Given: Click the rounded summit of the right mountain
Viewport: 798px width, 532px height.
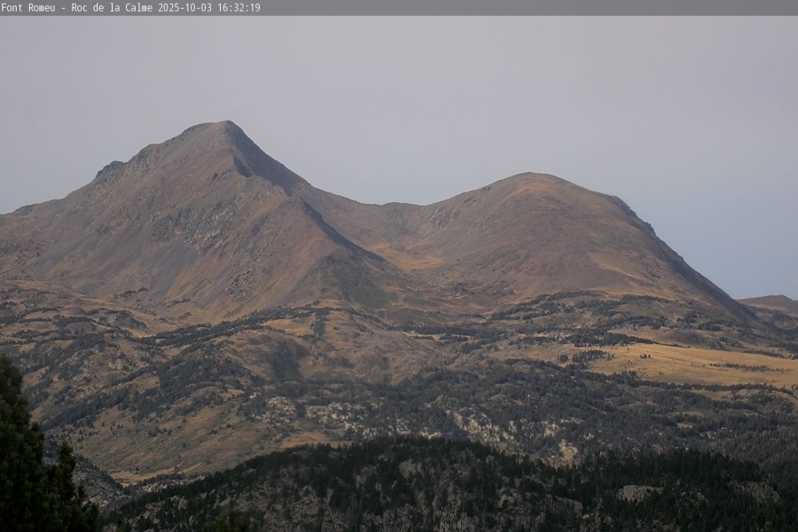Looking at the screenshot, I should (x=532, y=176).
